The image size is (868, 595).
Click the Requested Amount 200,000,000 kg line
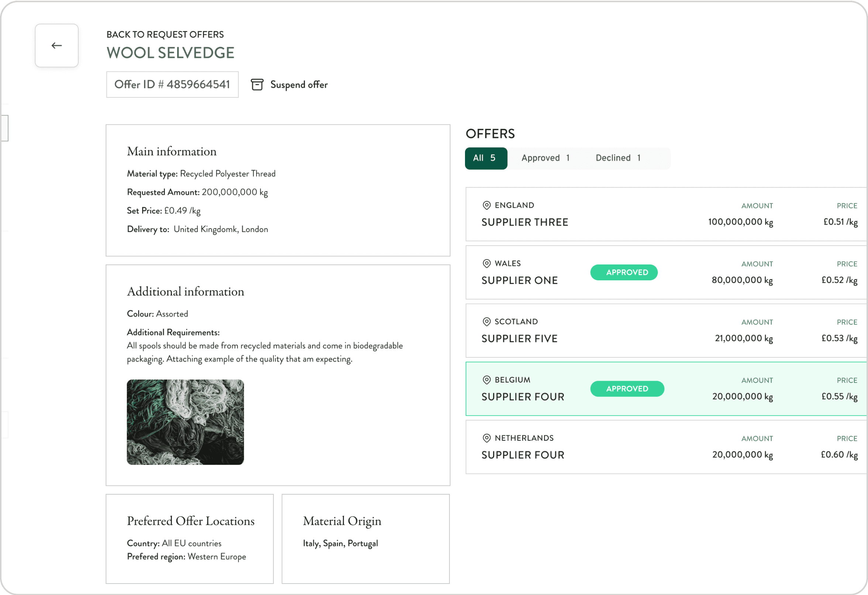pos(197,193)
